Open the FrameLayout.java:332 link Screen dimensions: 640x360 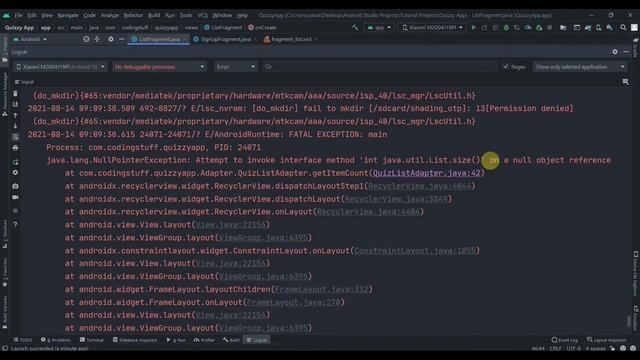tap(321, 289)
